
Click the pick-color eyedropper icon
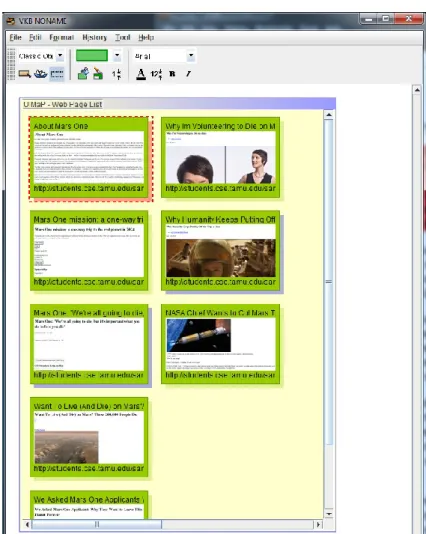(83, 74)
